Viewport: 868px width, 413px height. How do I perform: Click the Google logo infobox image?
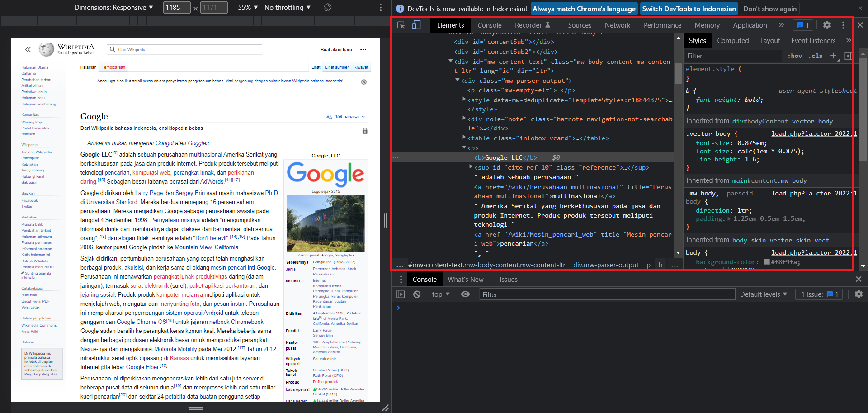tap(325, 174)
